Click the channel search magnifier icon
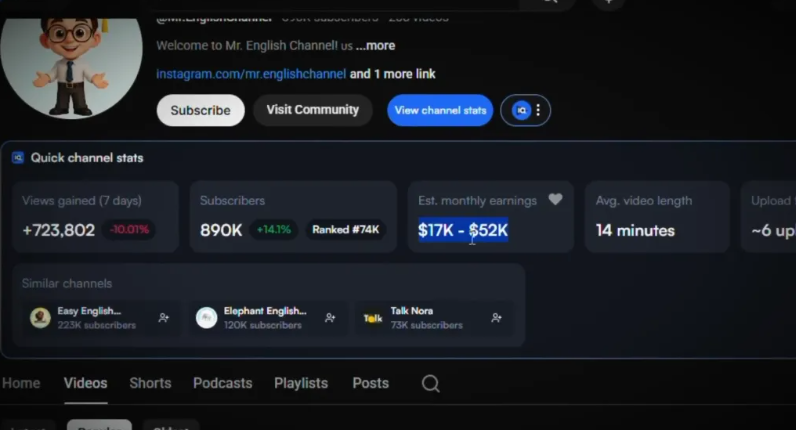The image size is (796, 430). coord(430,384)
